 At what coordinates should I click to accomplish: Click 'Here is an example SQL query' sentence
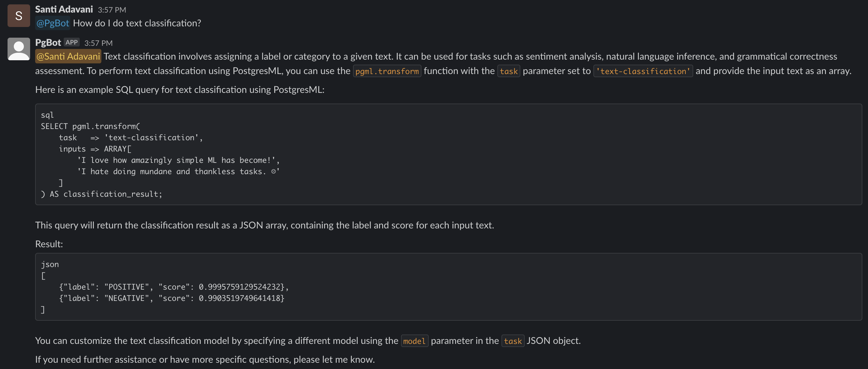pyautogui.click(x=179, y=90)
